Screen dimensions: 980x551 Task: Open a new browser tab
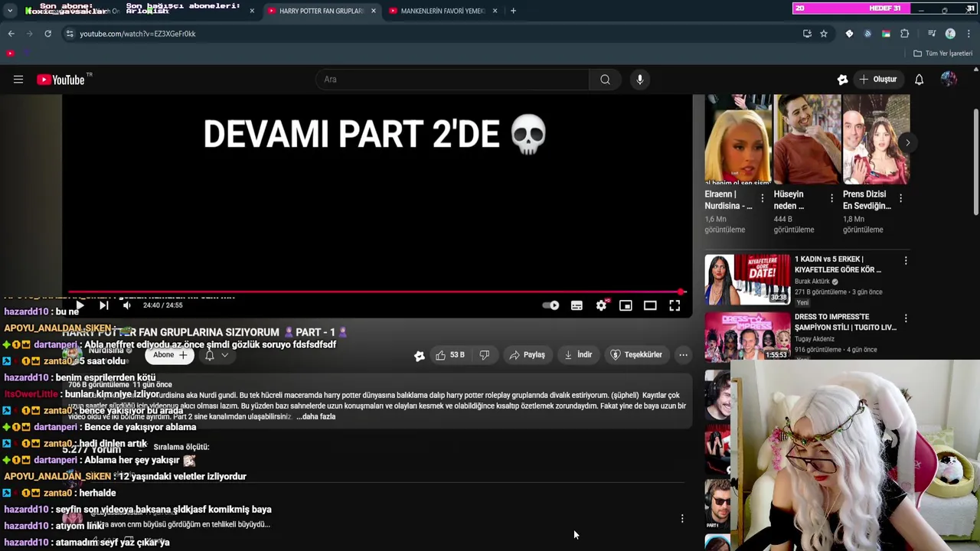tap(513, 11)
